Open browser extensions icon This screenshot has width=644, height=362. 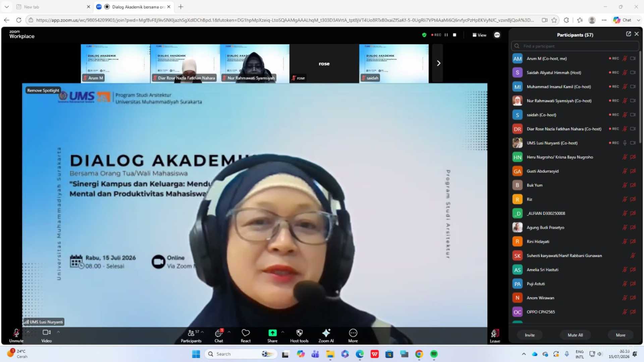pos(566,20)
